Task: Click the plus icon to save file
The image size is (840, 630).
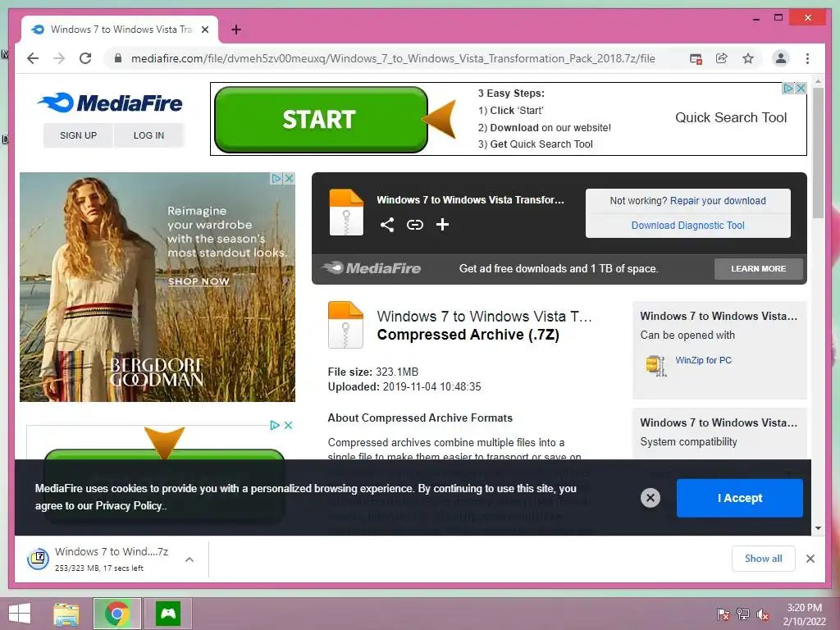Action: coord(442,225)
